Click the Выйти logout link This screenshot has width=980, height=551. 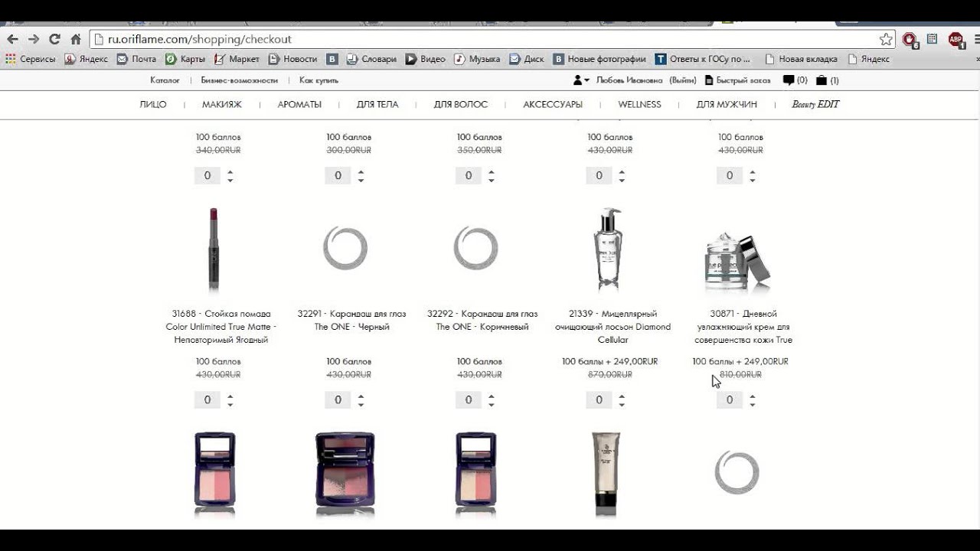[683, 80]
